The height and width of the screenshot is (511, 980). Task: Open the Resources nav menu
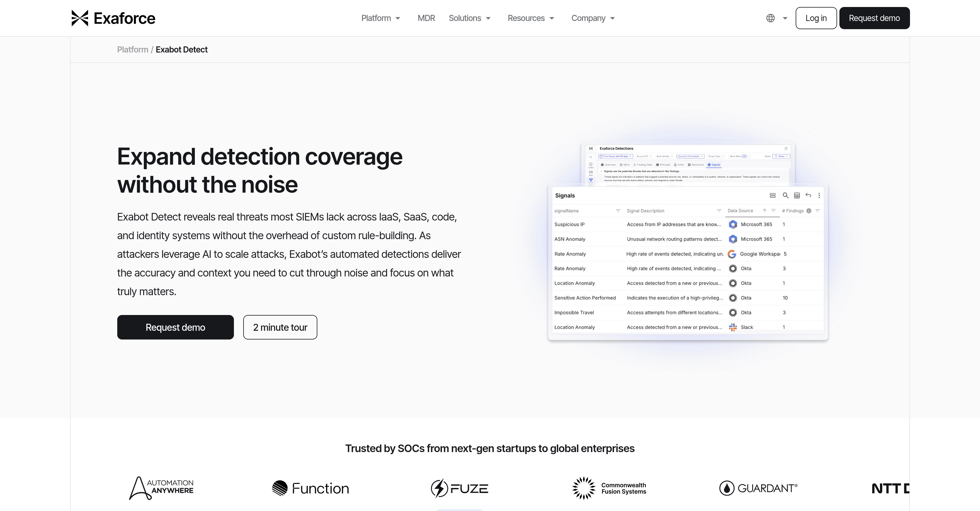[x=531, y=18]
